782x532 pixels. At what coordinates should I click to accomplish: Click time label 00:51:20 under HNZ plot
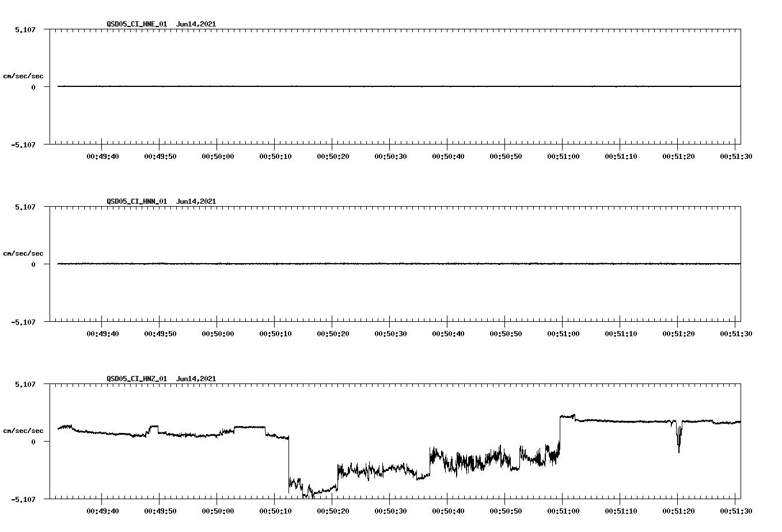[x=679, y=511]
